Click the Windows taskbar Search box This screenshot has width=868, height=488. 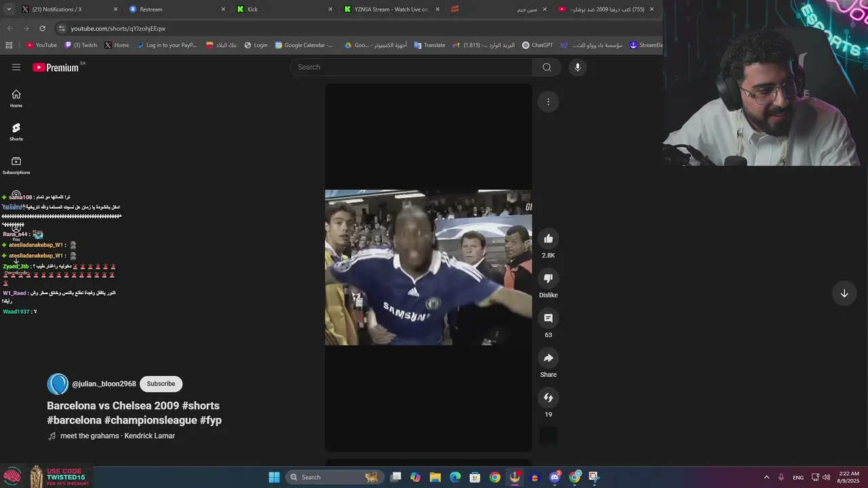tap(334, 477)
